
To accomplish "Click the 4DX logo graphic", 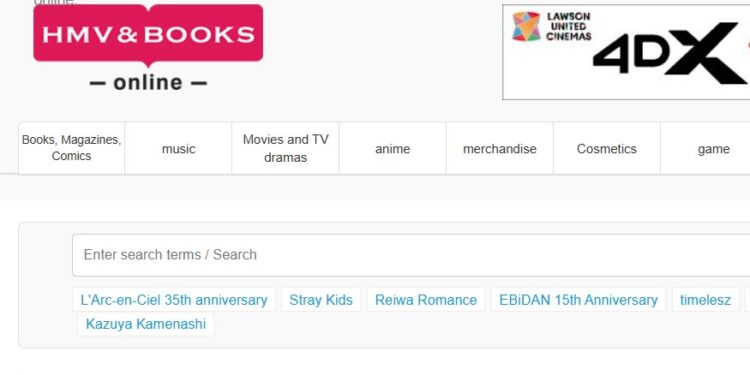I will tap(670, 54).
